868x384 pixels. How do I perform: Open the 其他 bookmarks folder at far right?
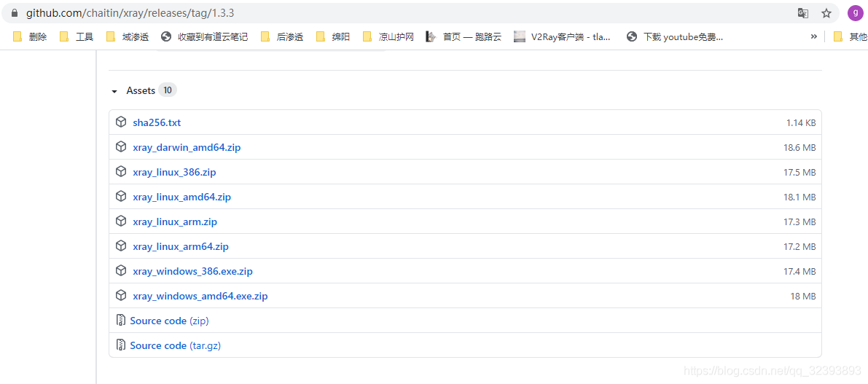tap(851, 36)
